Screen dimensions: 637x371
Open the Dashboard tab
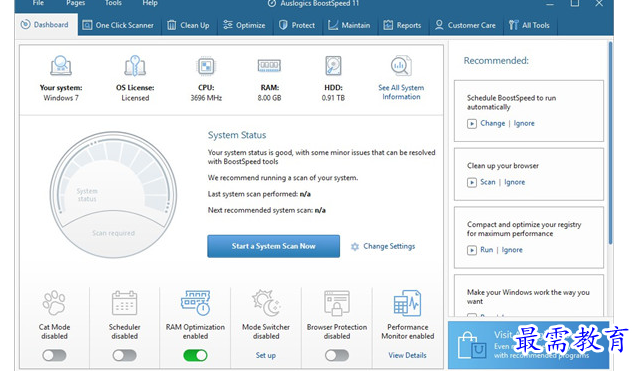(x=46, y=25)
